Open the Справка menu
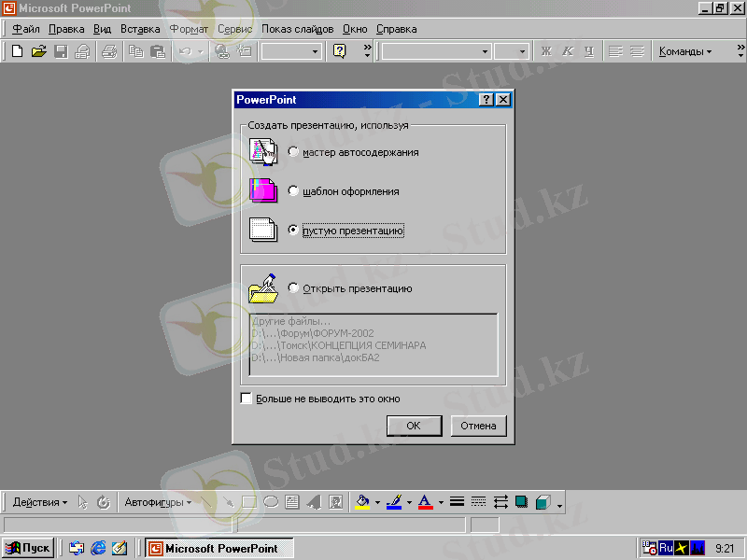 (x=396, y=29)
